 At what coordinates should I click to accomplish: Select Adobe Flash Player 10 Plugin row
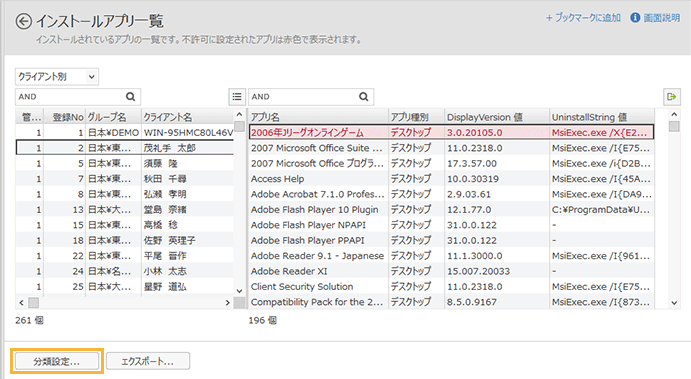pos(451,210)
